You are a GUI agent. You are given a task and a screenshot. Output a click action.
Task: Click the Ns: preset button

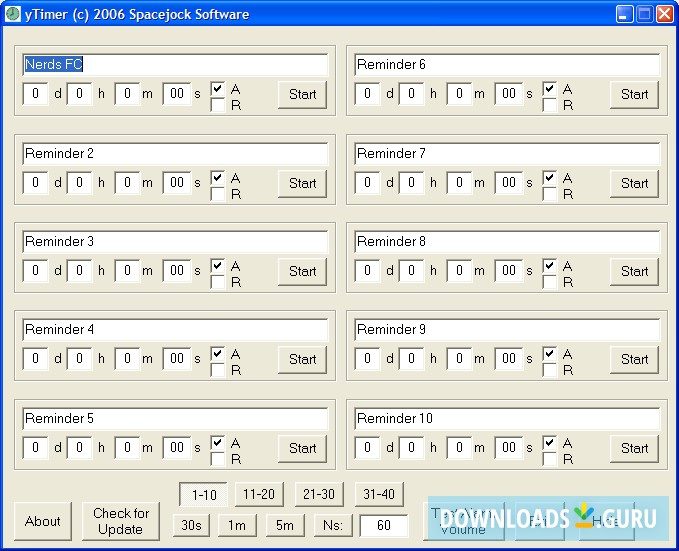coord(333,525)
